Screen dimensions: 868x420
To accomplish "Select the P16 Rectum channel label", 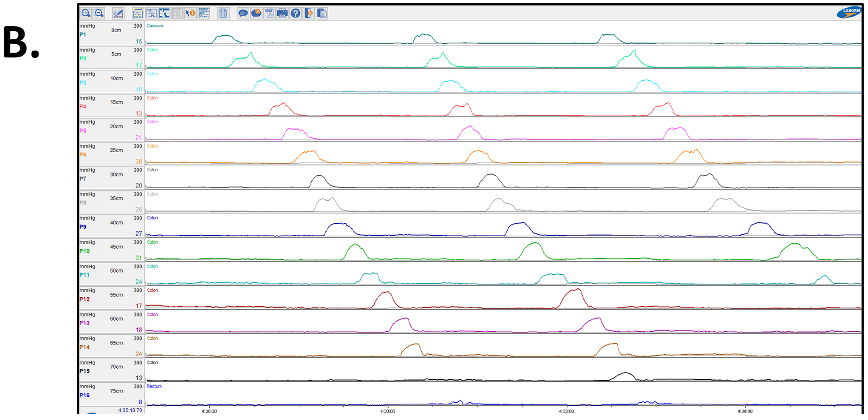I will pos(85,395).
